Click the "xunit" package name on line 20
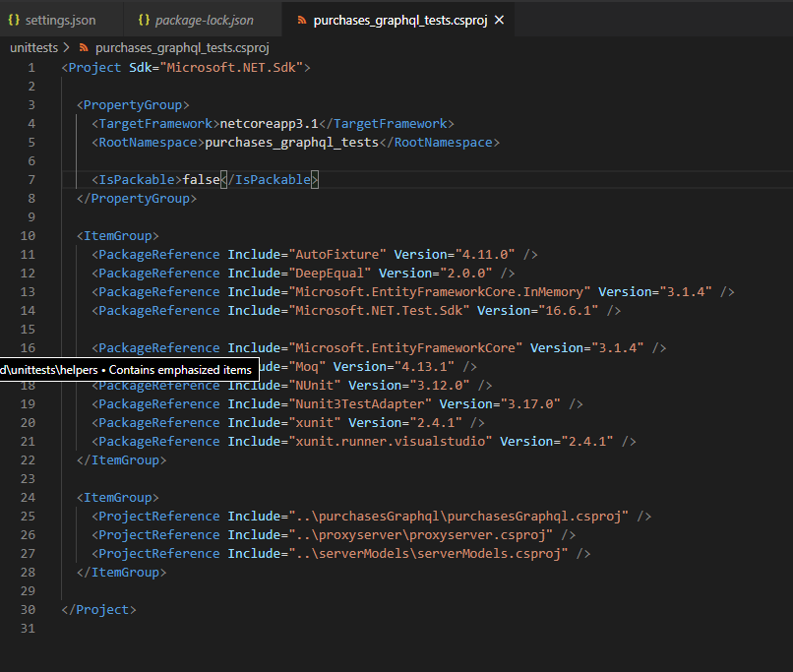Viewport: 793px width, 672px height. click(x=315, y=423)
